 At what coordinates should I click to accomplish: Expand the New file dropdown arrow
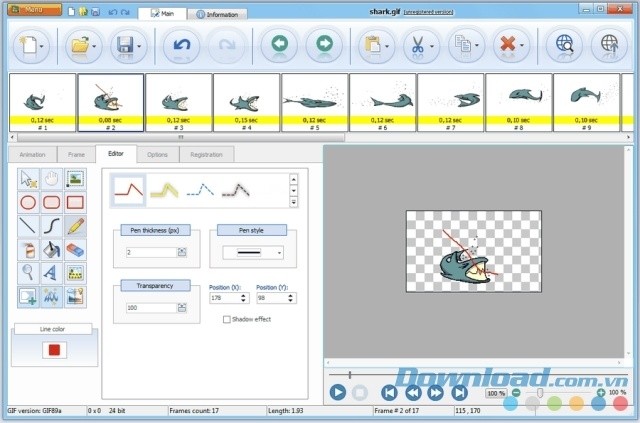click(x=42, y=47)
